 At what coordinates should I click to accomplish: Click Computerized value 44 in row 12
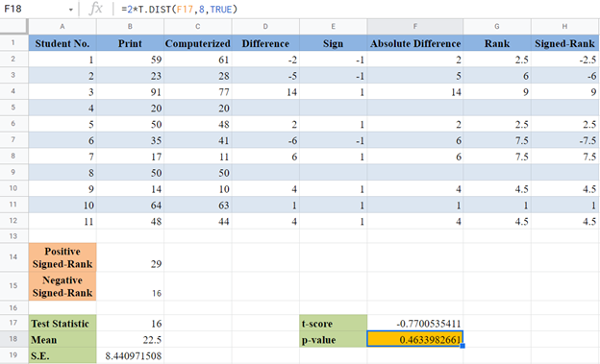[x=198, y=221]
